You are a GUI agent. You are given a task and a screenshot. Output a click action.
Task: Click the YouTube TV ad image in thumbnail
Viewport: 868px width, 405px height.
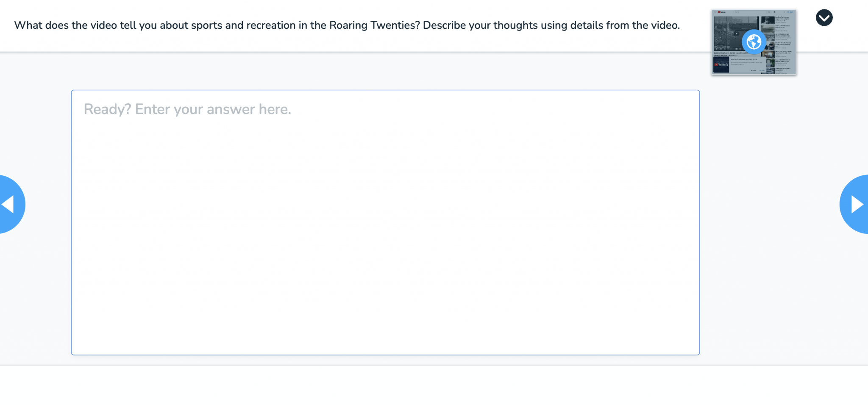click(x=721, y=65)
